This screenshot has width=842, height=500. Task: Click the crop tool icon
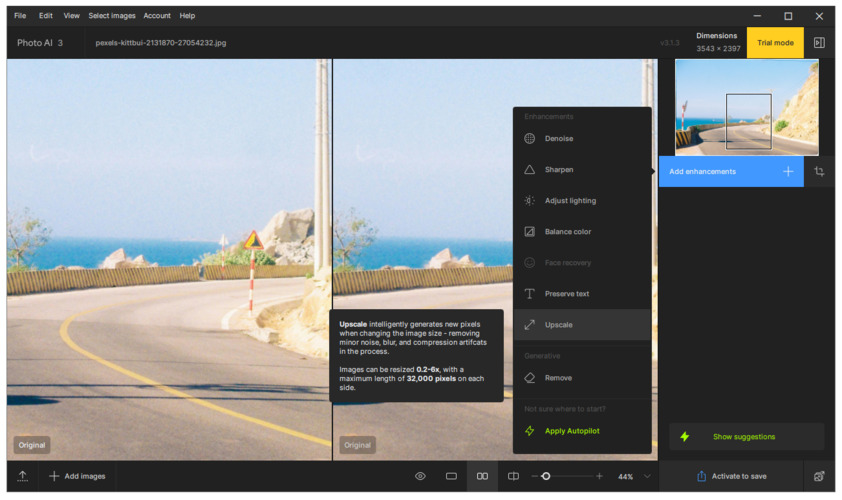coord(819,172)
